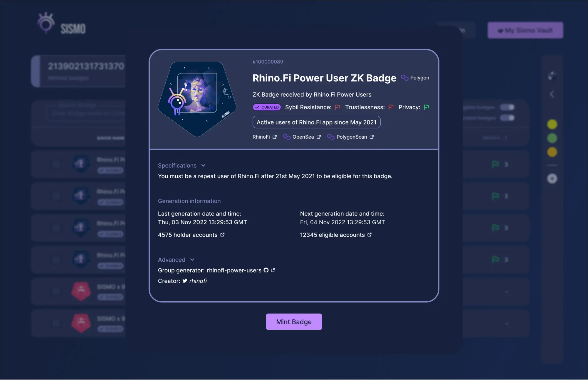
Task: Click the Polygon network icon
Action: click(404, 78)
